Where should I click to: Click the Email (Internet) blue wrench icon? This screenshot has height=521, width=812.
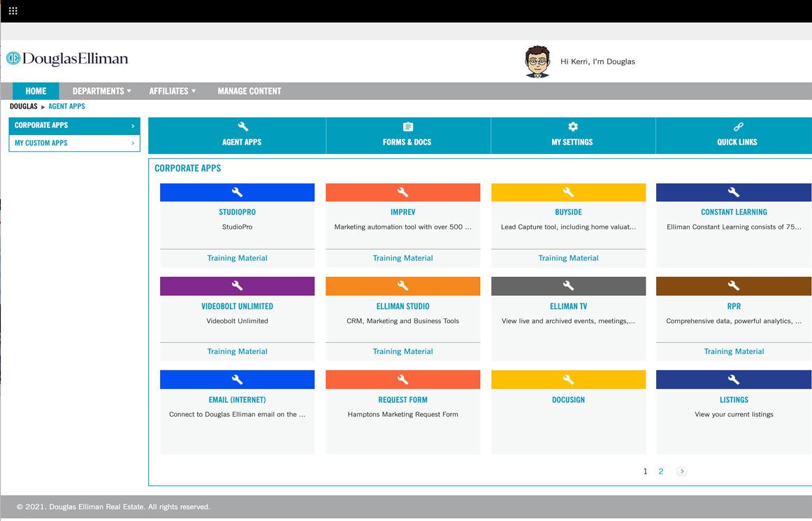tap(237, 380)
